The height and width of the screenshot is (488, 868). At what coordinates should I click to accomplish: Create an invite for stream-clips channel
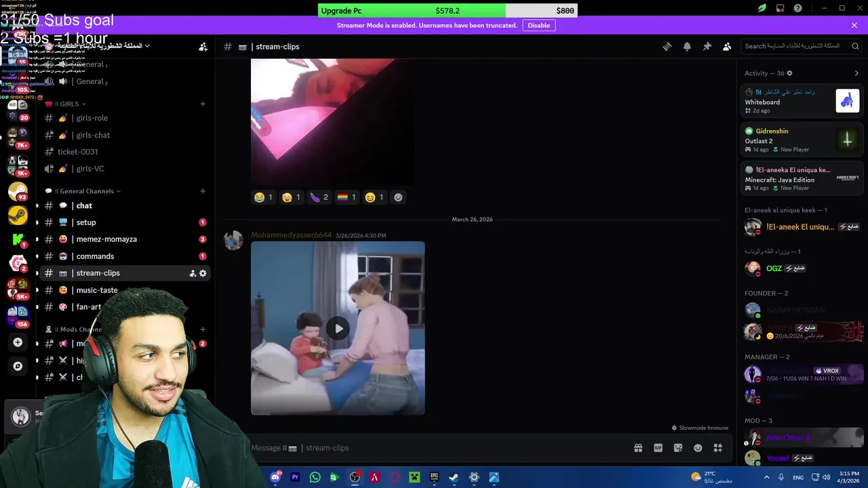(193, 273)
